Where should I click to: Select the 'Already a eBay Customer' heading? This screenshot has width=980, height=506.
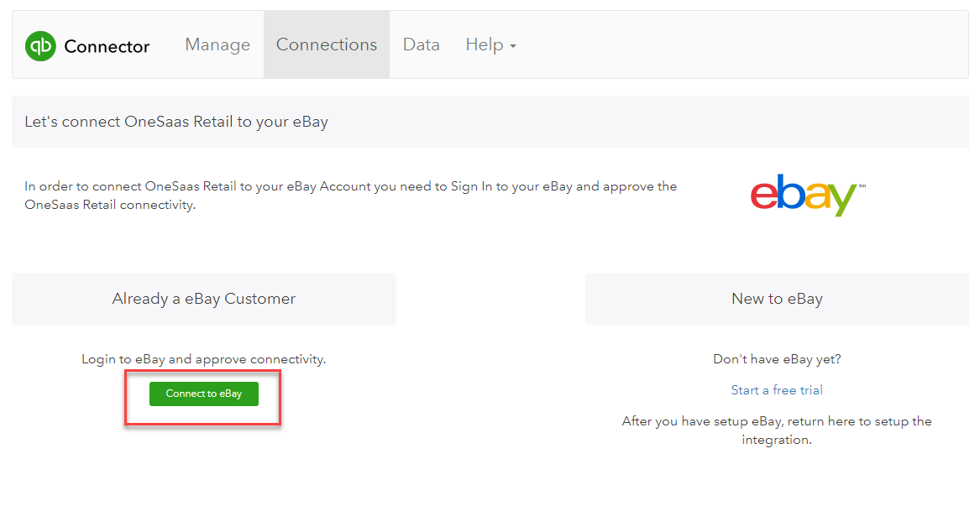click(204, 299)
